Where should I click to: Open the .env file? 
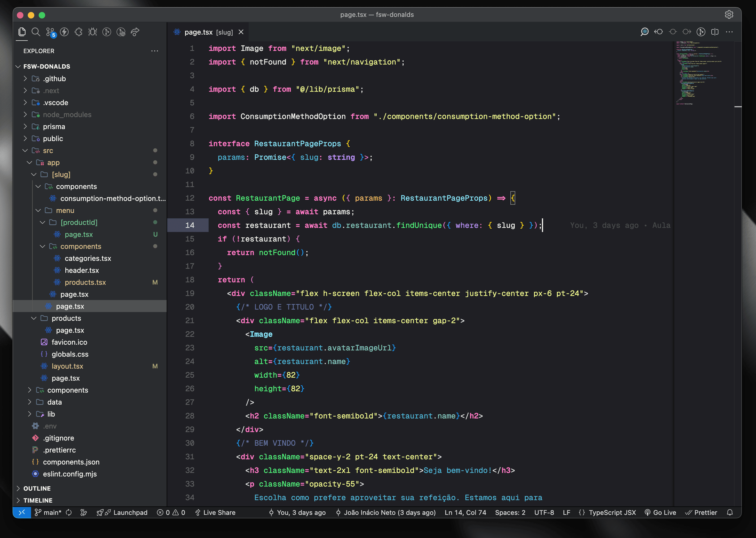click(x=50, y=426)
